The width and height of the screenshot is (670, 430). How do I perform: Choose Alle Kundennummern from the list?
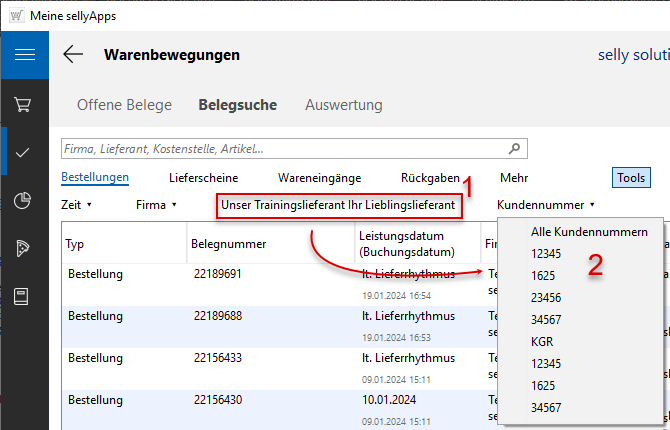pyautogui.click(x=588, y=232)
